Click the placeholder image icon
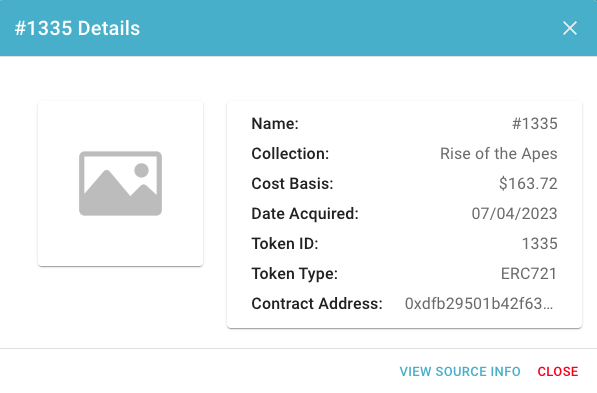This screenshot has width=597, height=393. 120,184
